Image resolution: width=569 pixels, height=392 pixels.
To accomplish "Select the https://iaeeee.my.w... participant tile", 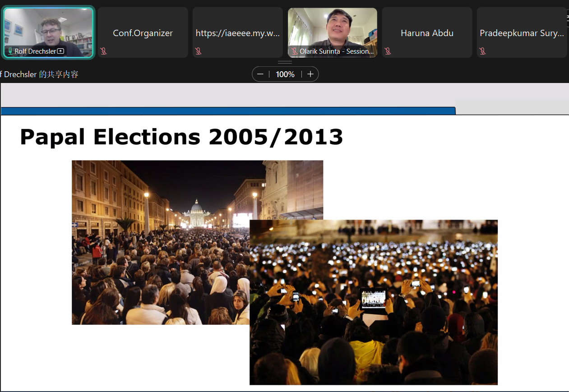I will 238,32.
